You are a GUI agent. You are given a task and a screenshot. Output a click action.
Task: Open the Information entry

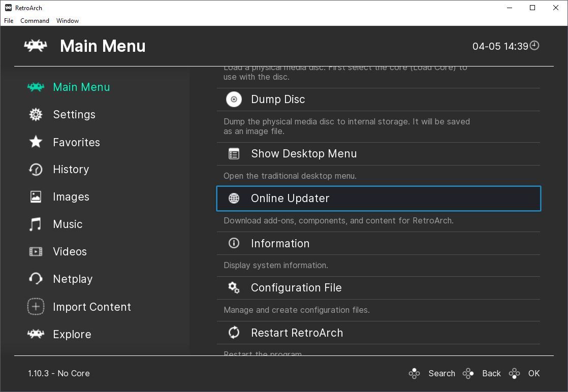[280, 244]
